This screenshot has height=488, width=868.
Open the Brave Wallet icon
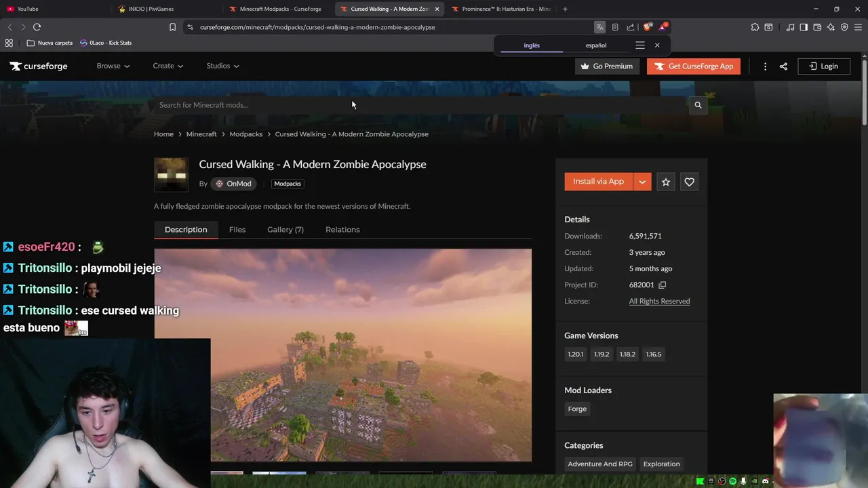click(817, 27)
